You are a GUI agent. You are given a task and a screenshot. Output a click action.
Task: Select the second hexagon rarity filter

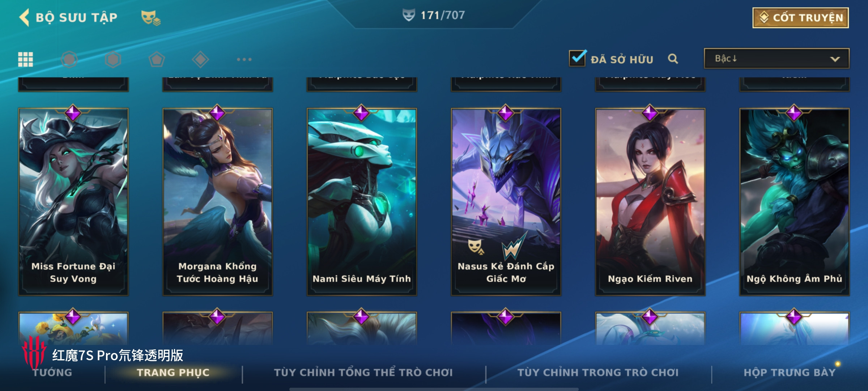tap(113, 59)
